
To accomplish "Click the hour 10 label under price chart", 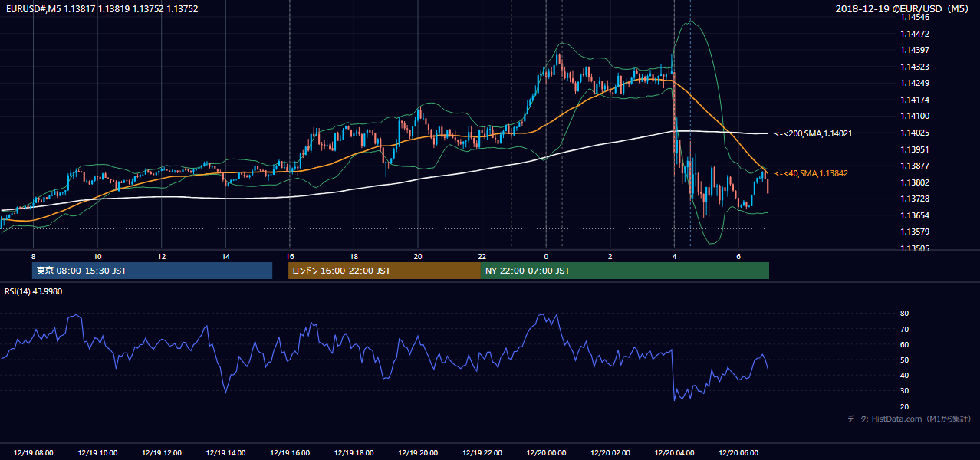I will (97, 256).
